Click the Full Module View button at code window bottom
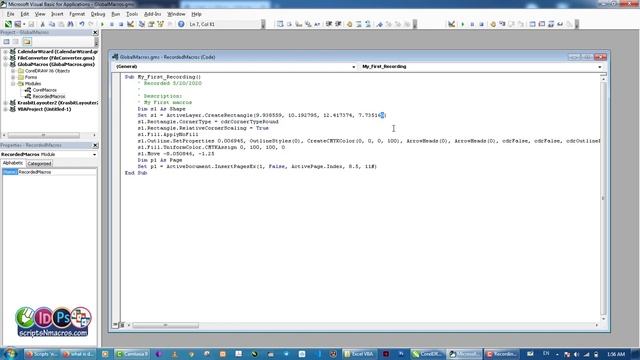The width and height of the screenshot is (640, 360). pos(122,325)
